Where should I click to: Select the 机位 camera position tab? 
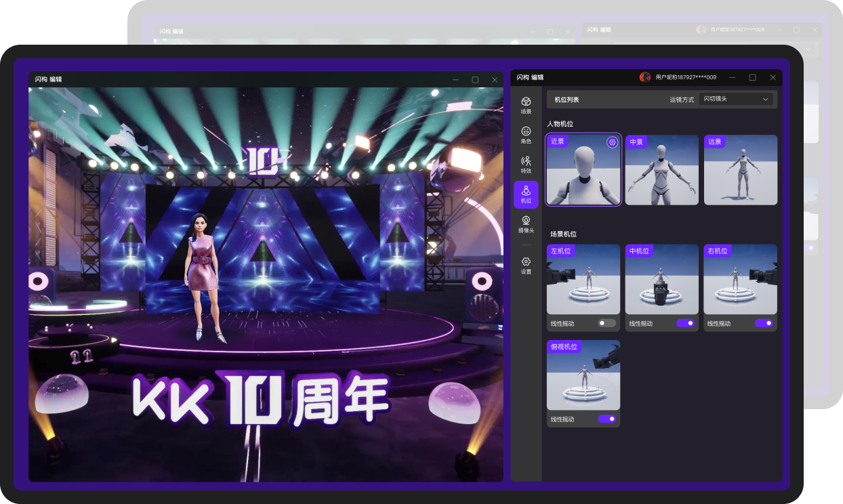[x=526, y=194]
